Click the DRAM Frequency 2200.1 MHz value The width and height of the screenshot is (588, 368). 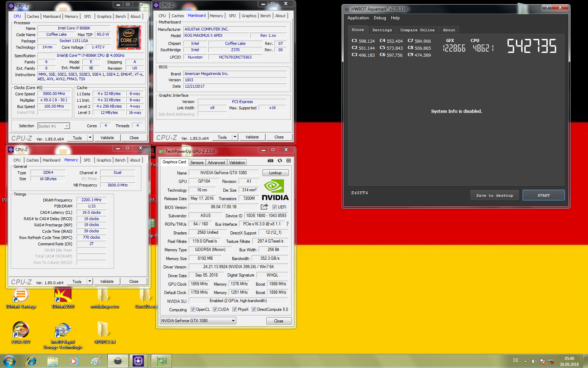click(x=91, y=200)
